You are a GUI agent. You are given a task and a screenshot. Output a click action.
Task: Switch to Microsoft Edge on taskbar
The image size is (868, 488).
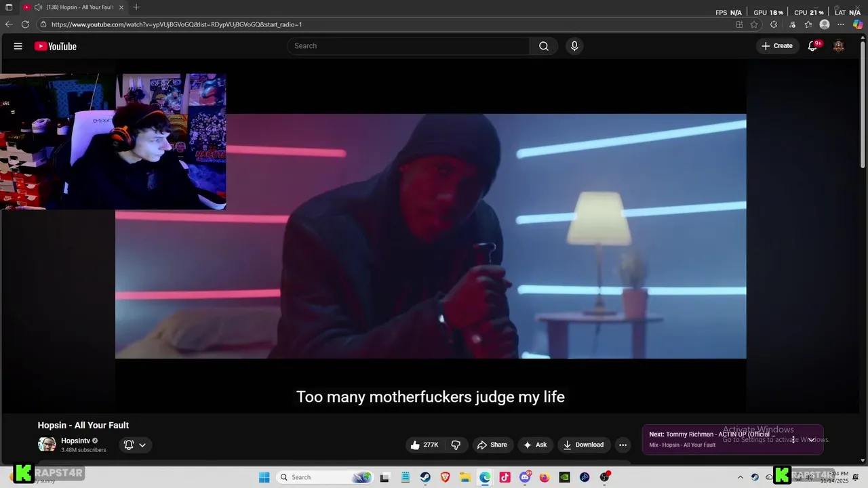[485, 477]
